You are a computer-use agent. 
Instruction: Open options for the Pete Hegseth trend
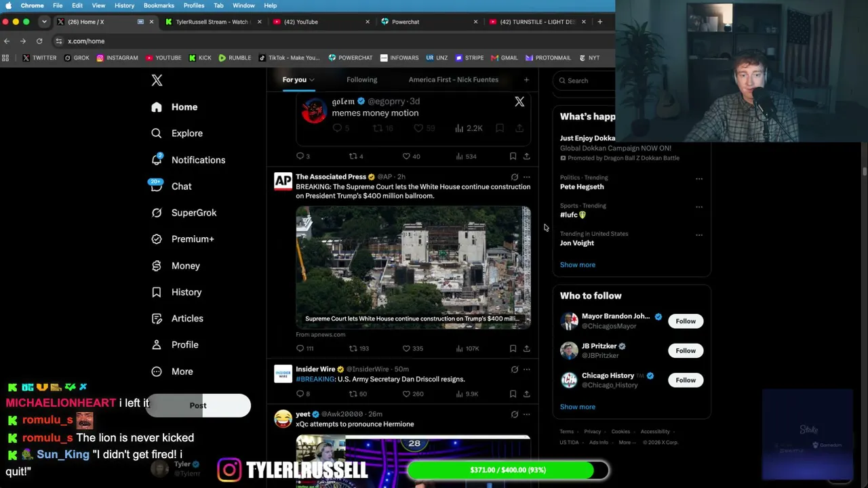699,179
